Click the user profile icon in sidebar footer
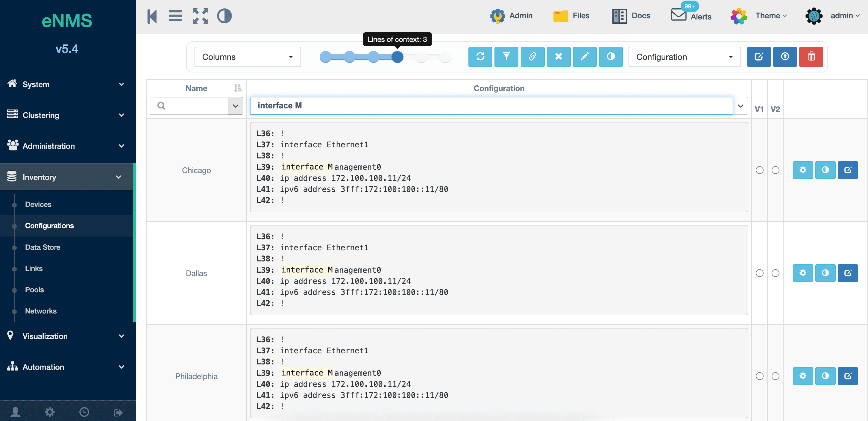 coord(16,412)
